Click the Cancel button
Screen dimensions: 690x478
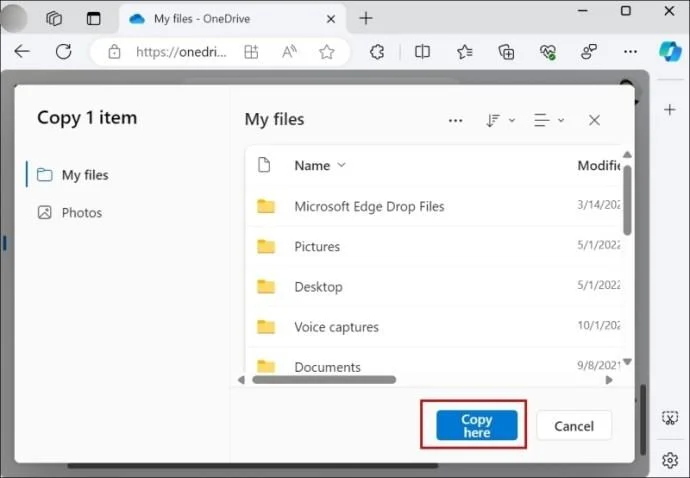(574, 426)
